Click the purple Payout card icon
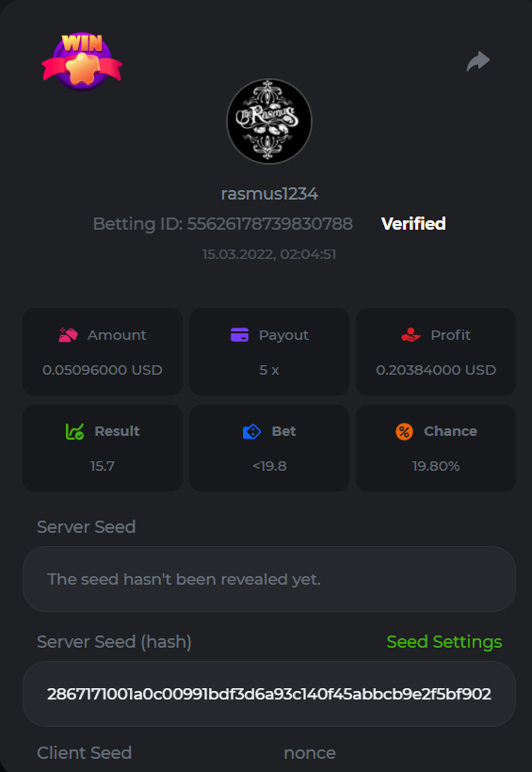This screenshot has height=772, width=532. pyautogui.click(x=239, y=335)
